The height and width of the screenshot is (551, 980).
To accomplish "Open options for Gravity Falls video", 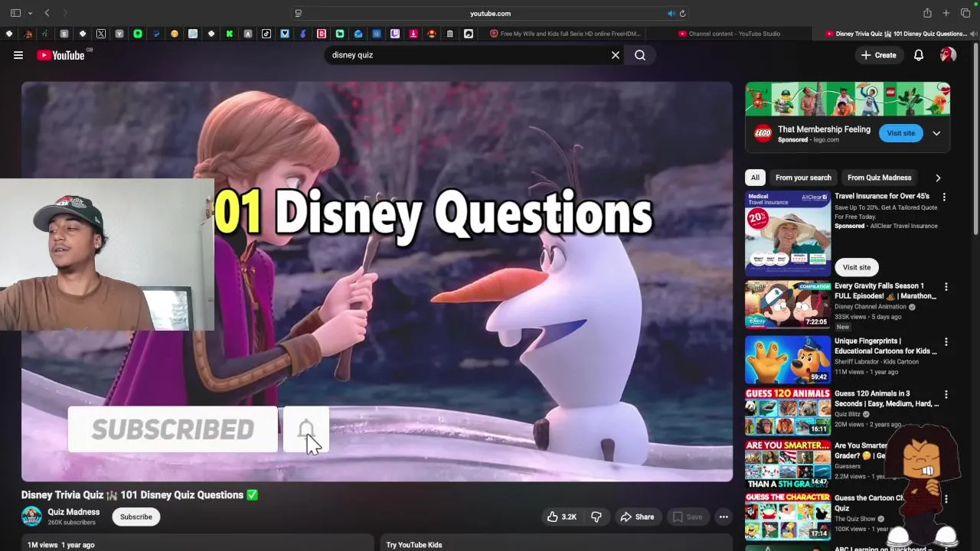I will tap(946, 287).
